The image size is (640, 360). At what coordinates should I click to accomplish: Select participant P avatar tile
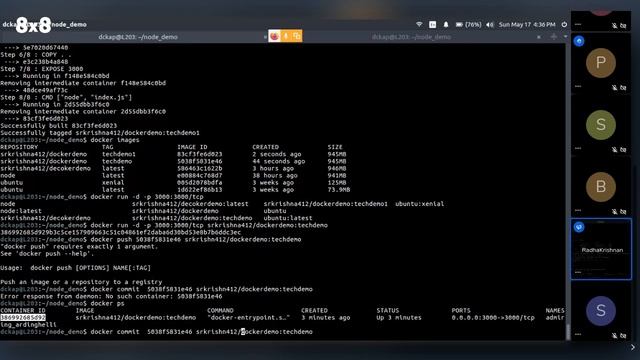point(601,63)
